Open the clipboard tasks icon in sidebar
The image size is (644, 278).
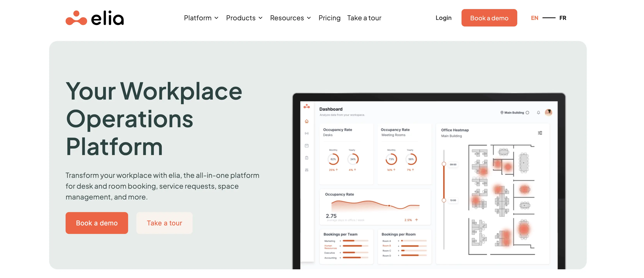pyautogui.click(x=307, y=158)
